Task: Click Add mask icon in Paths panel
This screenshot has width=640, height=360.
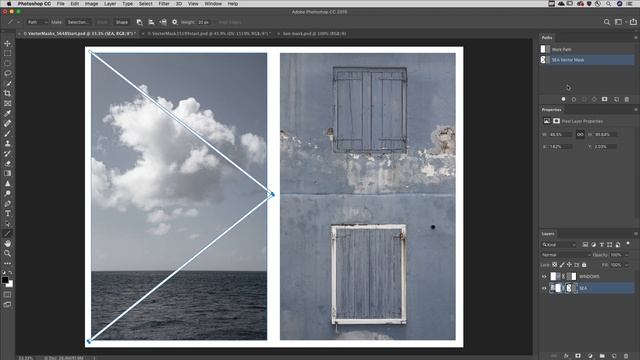Action: click(x=604, y=99)
